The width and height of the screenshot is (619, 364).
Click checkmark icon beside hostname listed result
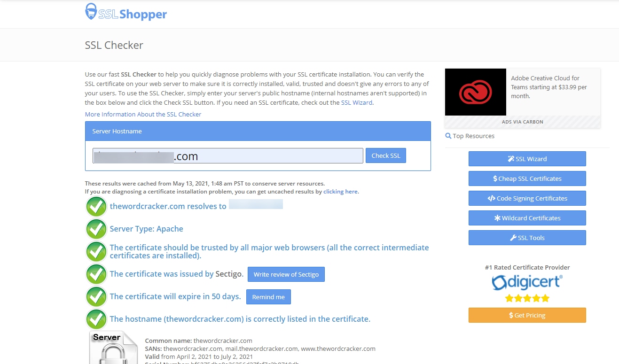pos(96,319)
